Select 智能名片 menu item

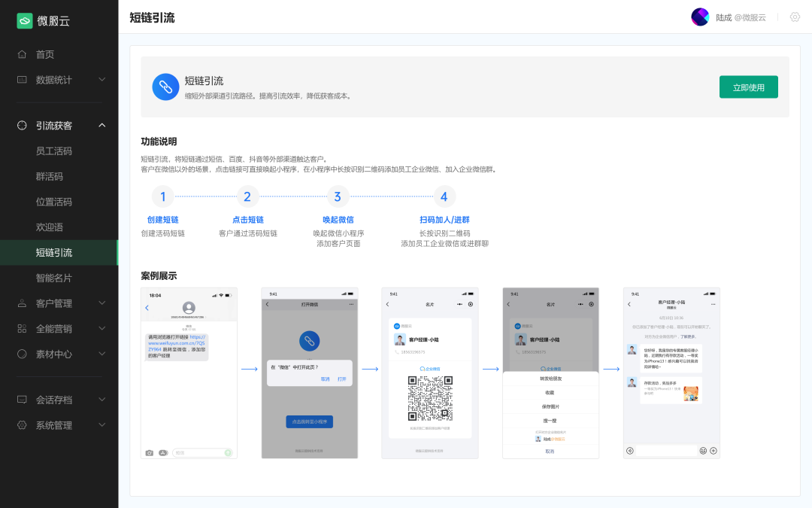click(54, 278)
